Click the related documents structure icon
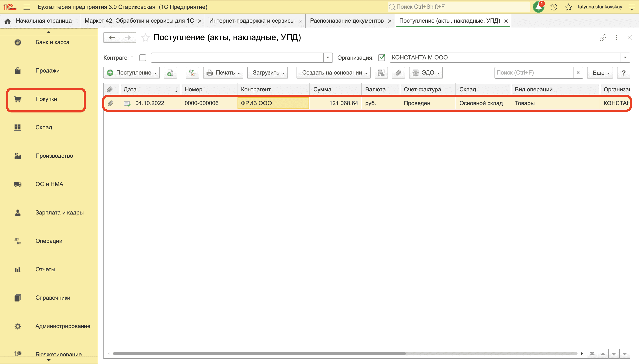Screen dimensions: 639x364 pyautogui.click(x=381, y=73)
